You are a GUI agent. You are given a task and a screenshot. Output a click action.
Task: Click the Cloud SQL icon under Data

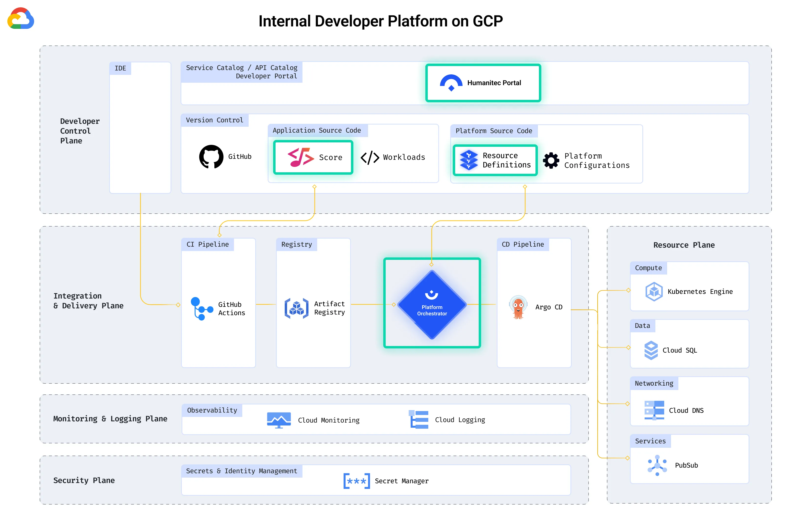point(652,350)
